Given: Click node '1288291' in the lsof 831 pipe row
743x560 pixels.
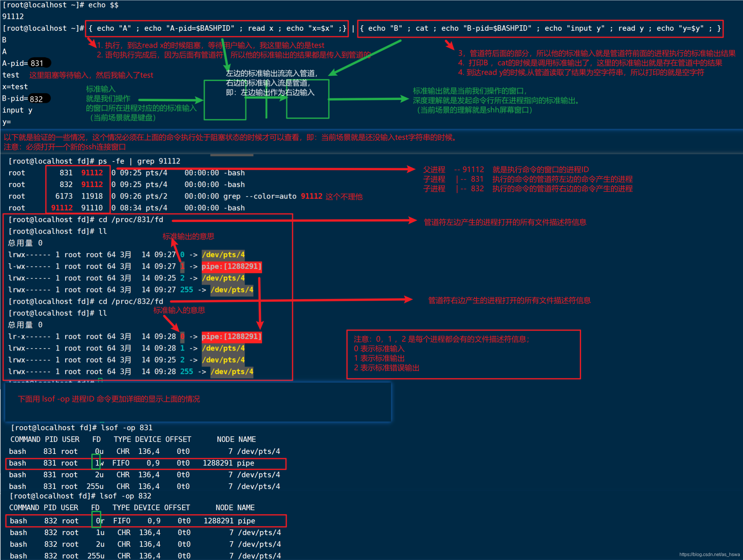Looking at the screenshot, I should [218, 463].
